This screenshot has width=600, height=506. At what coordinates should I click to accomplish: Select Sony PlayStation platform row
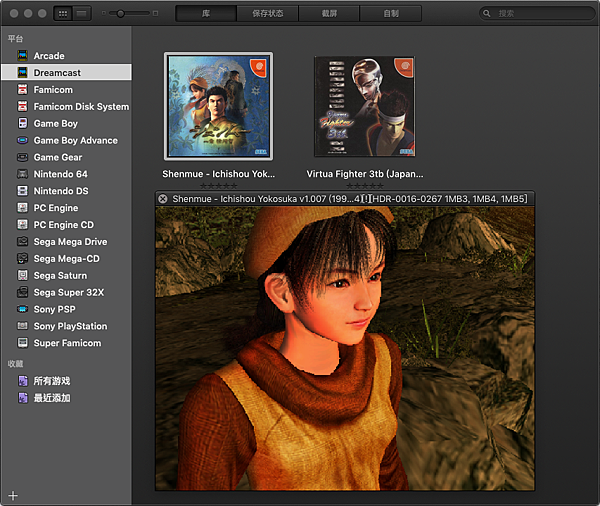point(66,326)
